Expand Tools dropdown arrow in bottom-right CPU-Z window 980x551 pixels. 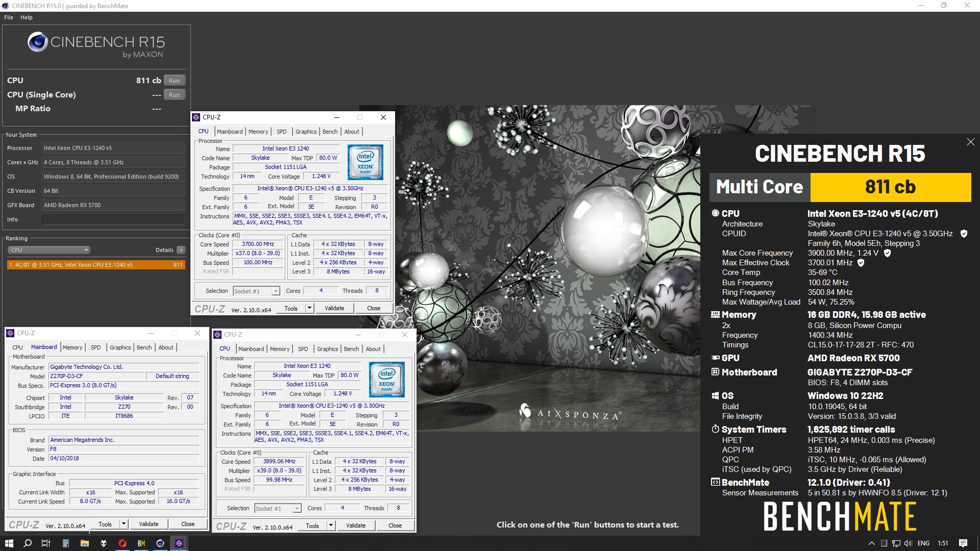click(x=330, y=525)
